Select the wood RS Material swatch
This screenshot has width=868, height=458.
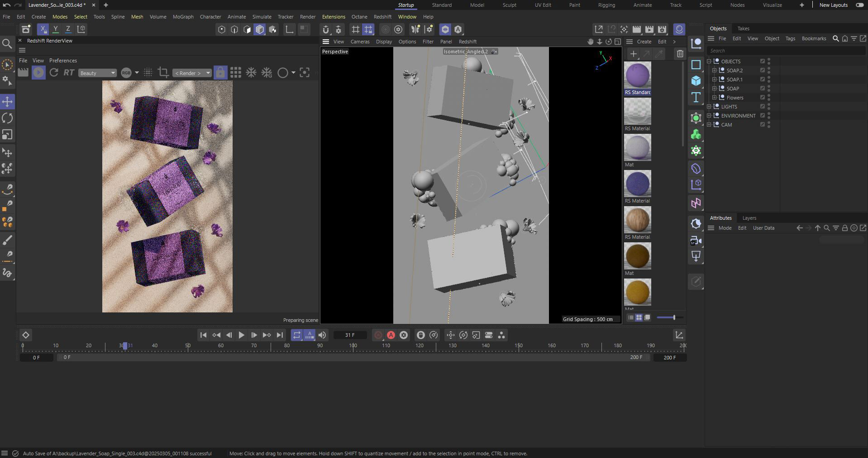pos(637,220)
